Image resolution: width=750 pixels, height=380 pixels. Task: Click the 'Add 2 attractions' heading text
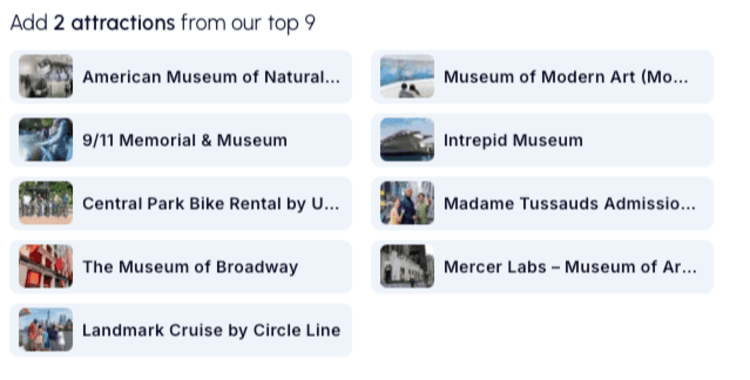pos(93,22)
